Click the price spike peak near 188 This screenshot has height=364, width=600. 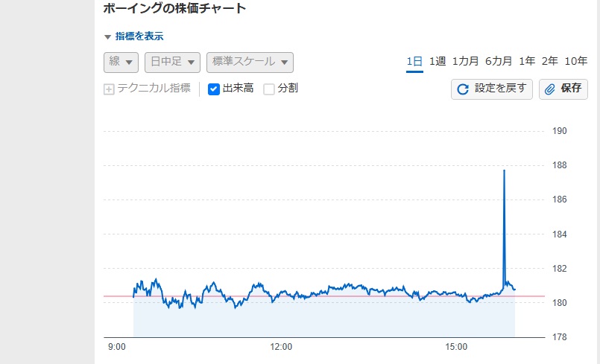504,170
